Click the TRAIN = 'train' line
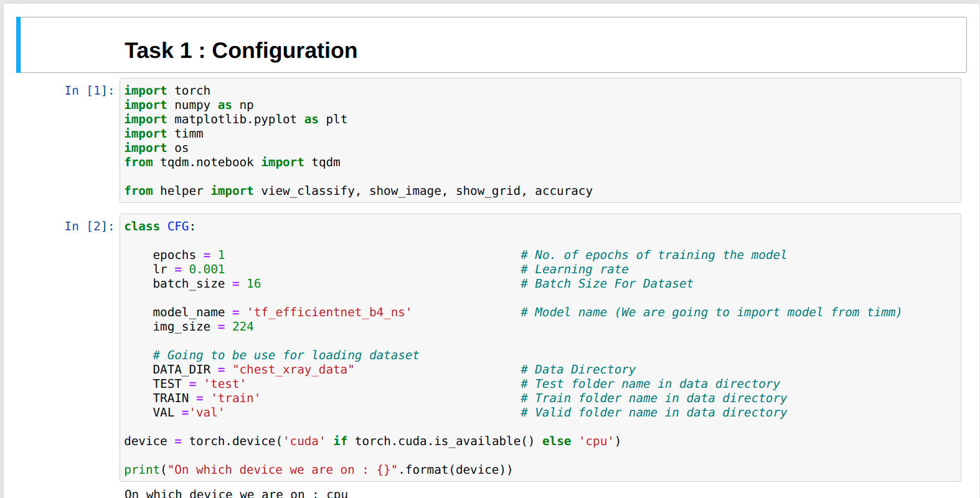 click(206, 398)
